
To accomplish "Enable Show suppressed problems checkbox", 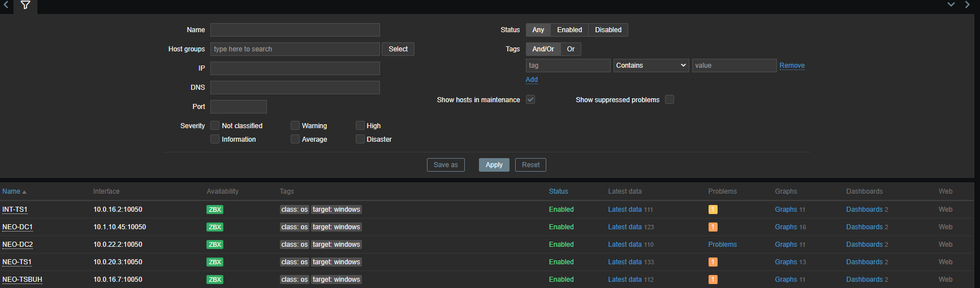I will [670, 100].
